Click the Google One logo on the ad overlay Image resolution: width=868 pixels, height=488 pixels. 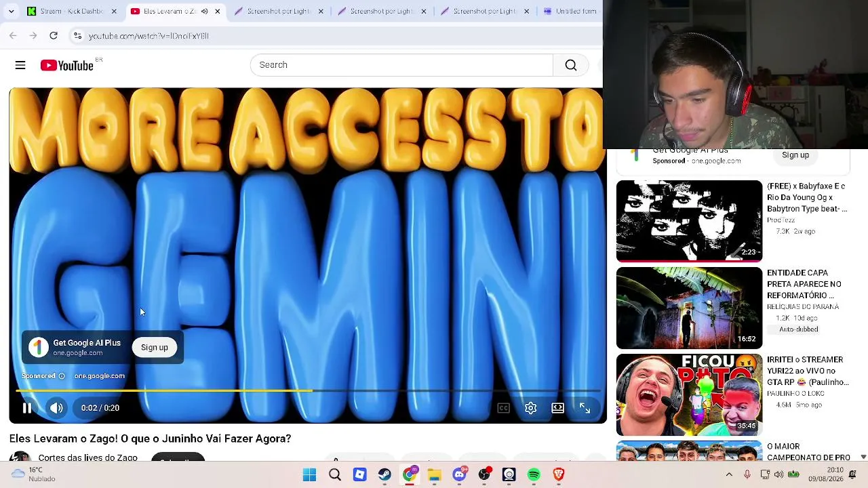39,348
